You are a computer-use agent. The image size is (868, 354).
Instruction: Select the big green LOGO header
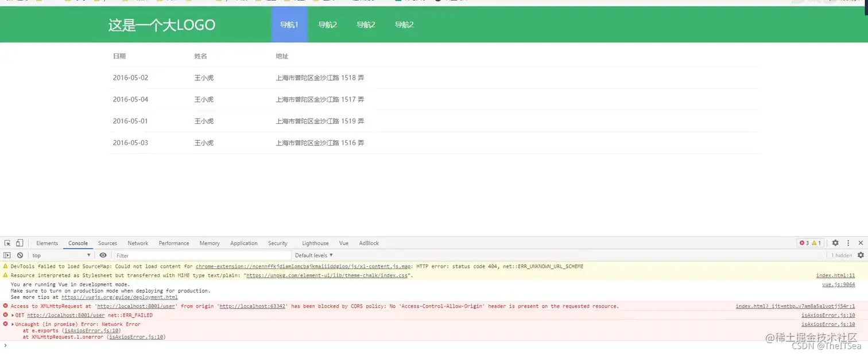[162, 24]
